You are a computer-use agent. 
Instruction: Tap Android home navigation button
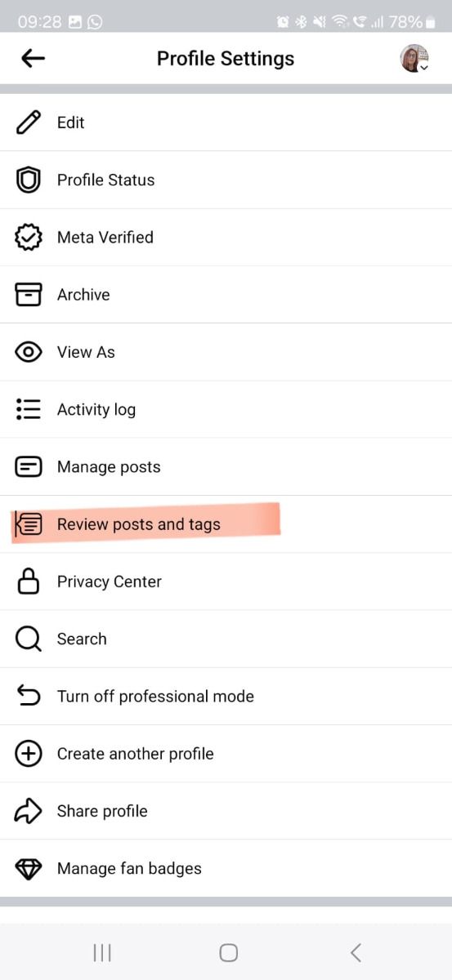click(229, 952)
